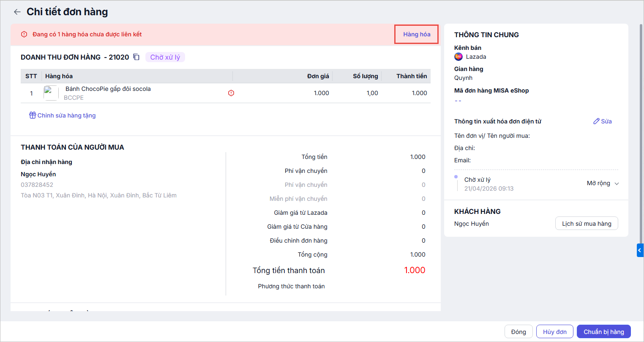Click the Chuẩn bị hàng button

(x=604, y=332)
